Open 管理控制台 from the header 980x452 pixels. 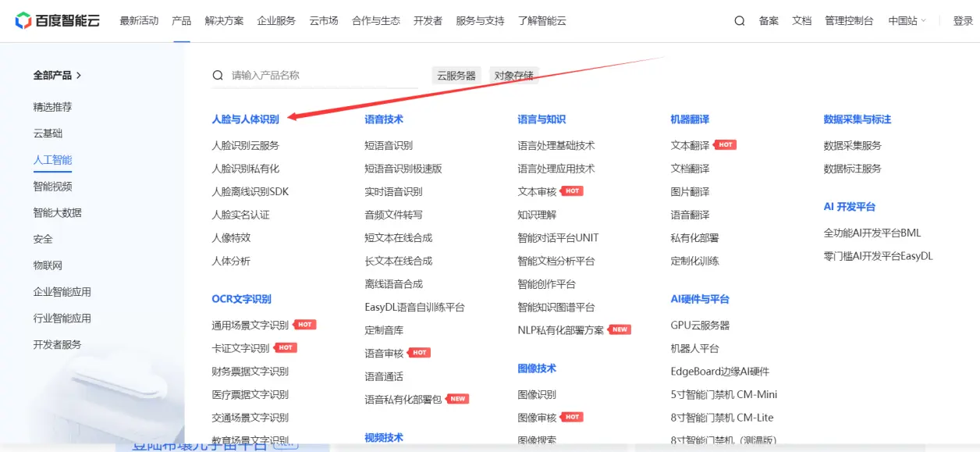tap(849, 21)
